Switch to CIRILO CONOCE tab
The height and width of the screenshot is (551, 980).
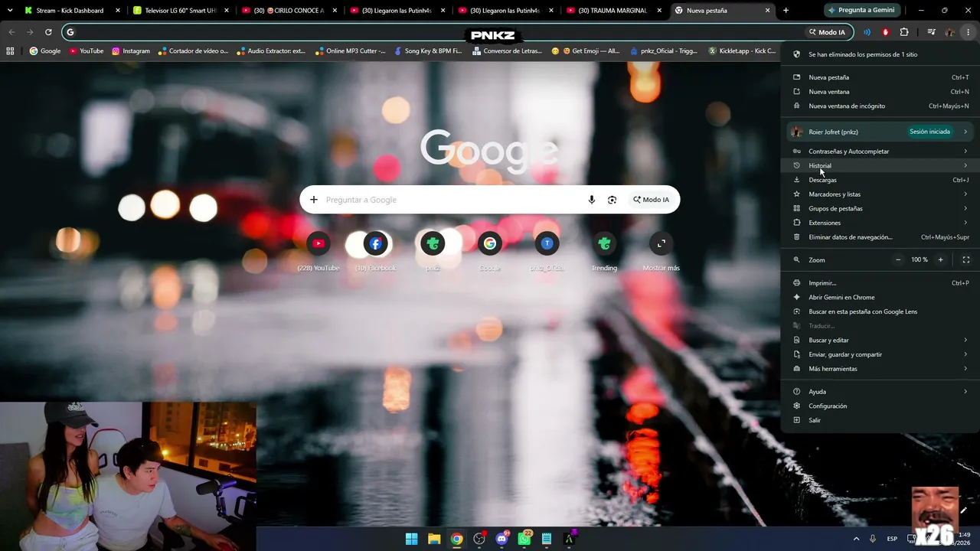click(x=290, y=11)
